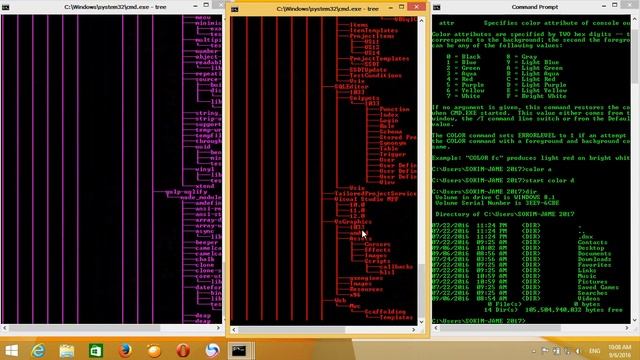
Task: Open the taskbar clock showing 10:08 AM
Action: point(620,351)
